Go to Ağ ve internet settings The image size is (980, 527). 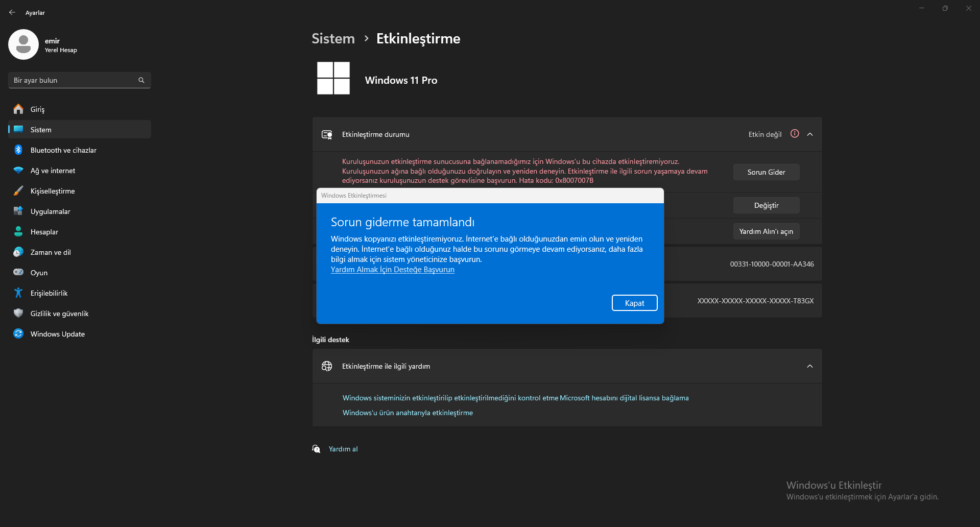pyautogui.click(x=80, y=171)
